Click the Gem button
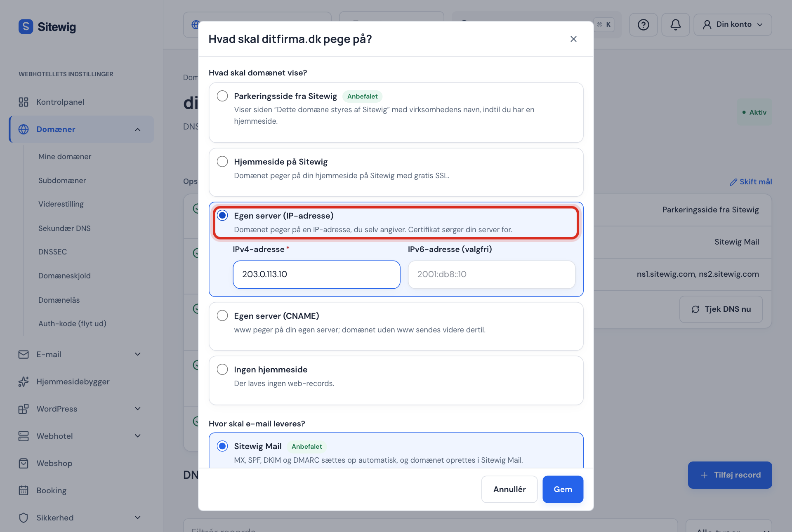The width and height of the screenshot is (792, 532). click(x=563, y=489)
